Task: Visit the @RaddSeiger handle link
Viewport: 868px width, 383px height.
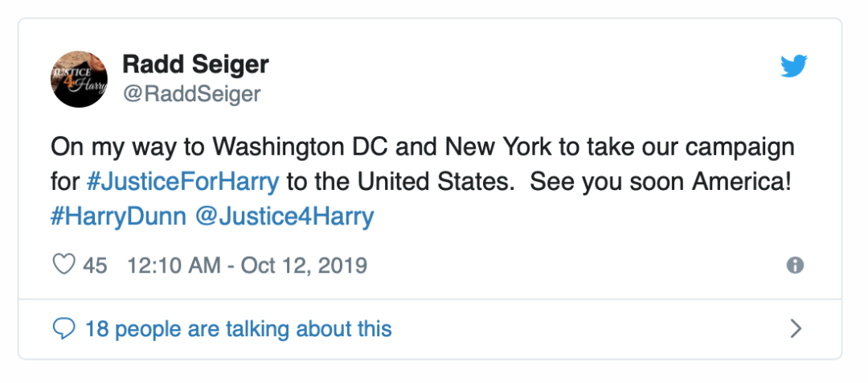Action: tap(191, 93)
